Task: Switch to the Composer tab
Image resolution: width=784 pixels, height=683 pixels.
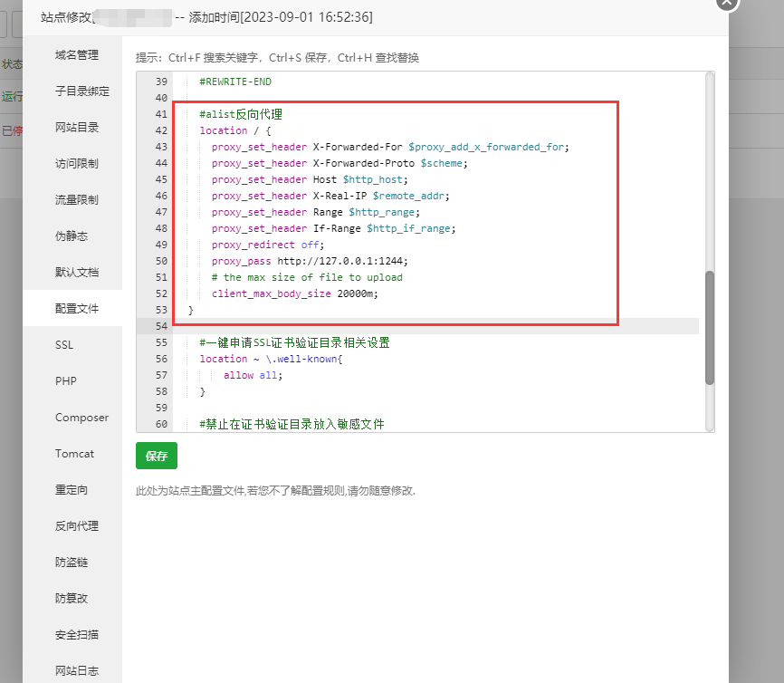Action: click(x=81, y=418)
